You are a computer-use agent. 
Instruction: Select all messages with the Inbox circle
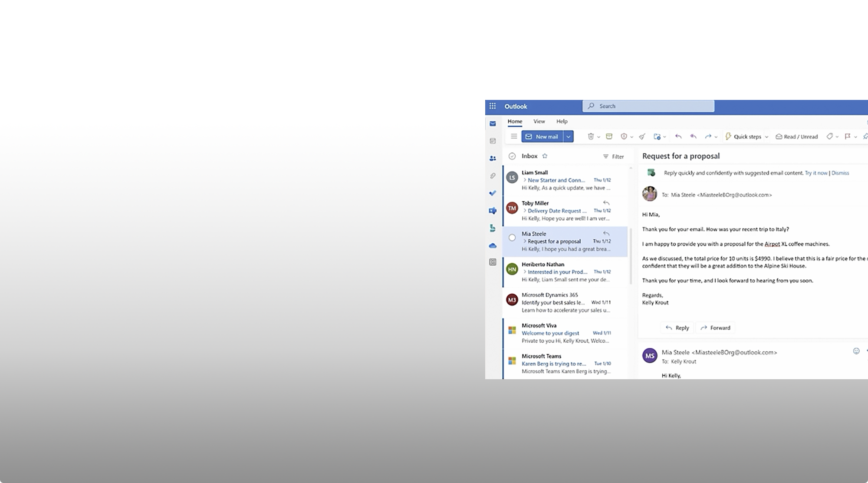coord(512,156)
